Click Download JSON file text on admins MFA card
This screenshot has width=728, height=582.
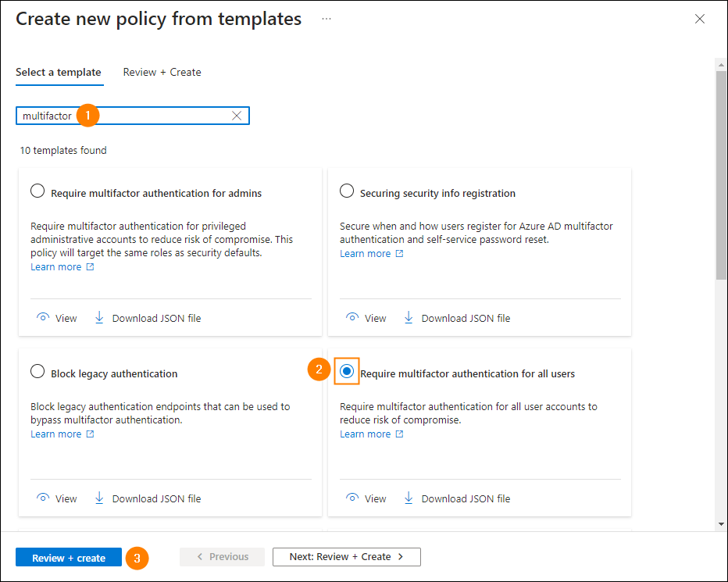156,318
